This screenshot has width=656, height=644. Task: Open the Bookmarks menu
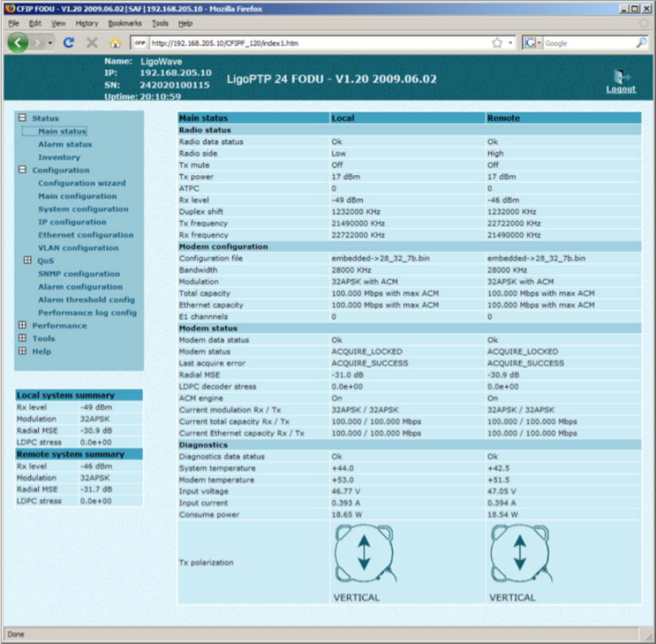click(x=125, y=24)
